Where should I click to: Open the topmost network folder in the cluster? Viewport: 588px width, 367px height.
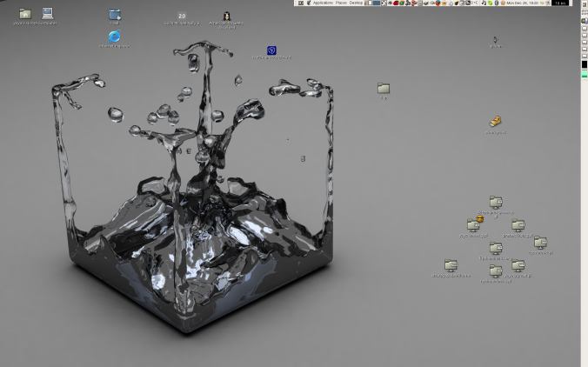496,203
